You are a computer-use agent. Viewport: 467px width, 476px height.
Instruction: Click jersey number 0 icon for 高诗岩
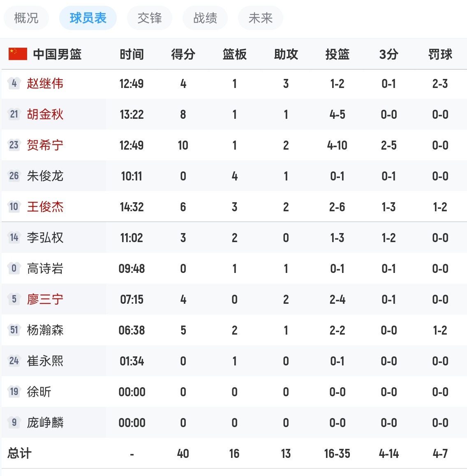(x=14, y=268)
